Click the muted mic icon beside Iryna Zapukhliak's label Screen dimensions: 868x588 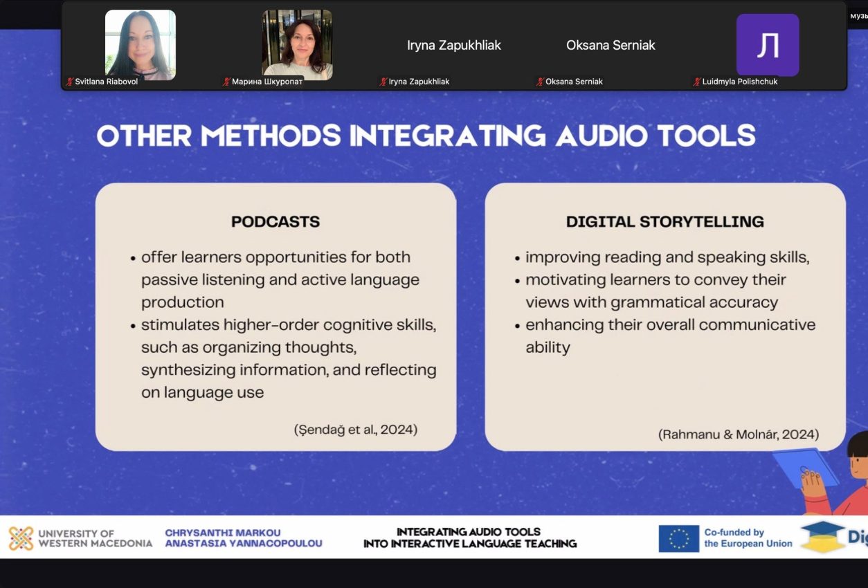coord(383,82)
